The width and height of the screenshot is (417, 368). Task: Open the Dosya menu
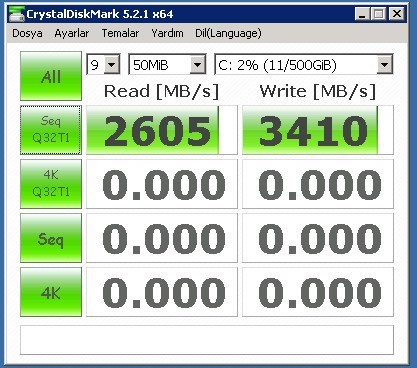27,33
